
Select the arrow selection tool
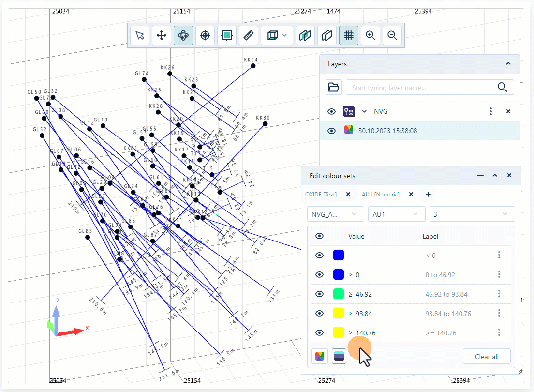(140, 35)
